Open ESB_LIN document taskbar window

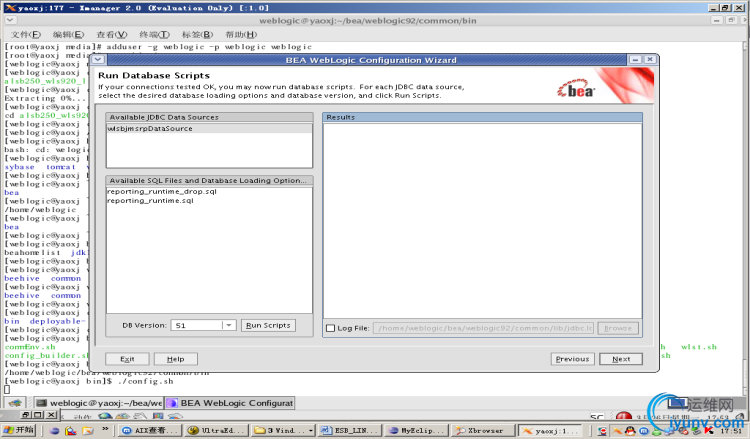[x=349, y=430]
